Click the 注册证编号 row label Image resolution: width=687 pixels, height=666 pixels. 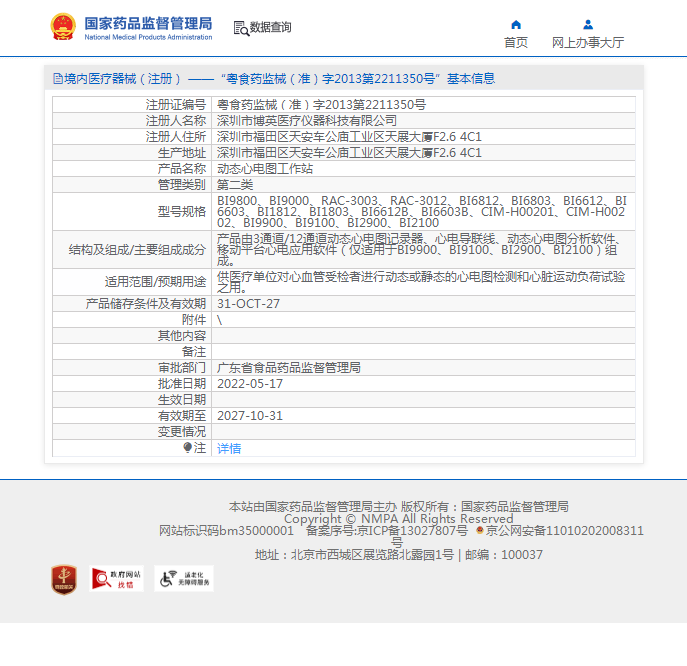coord(176,105)
